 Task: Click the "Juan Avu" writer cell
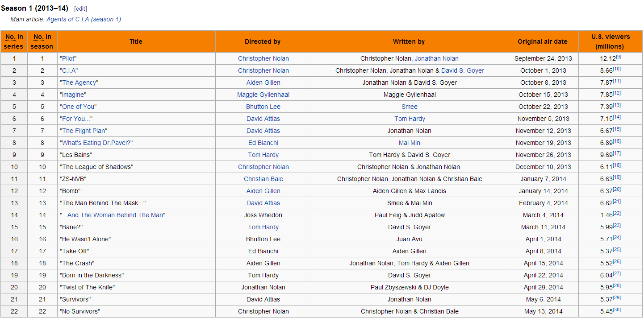pyautogui.click(x=410, y=239)
